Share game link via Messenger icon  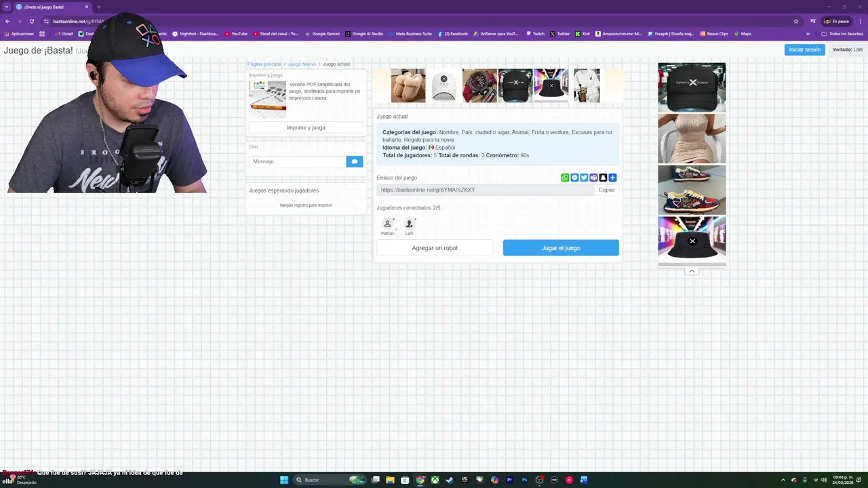574,178
